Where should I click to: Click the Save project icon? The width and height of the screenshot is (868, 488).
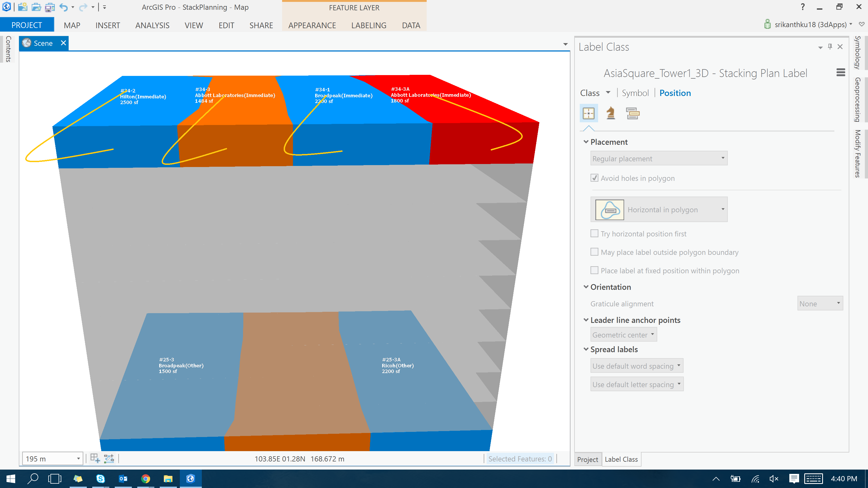(50, 7)
